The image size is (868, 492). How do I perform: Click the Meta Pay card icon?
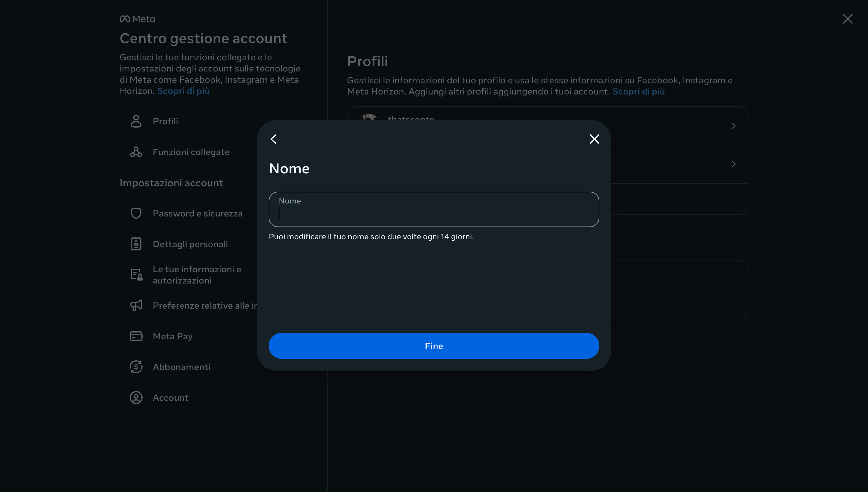pos(136,336)
